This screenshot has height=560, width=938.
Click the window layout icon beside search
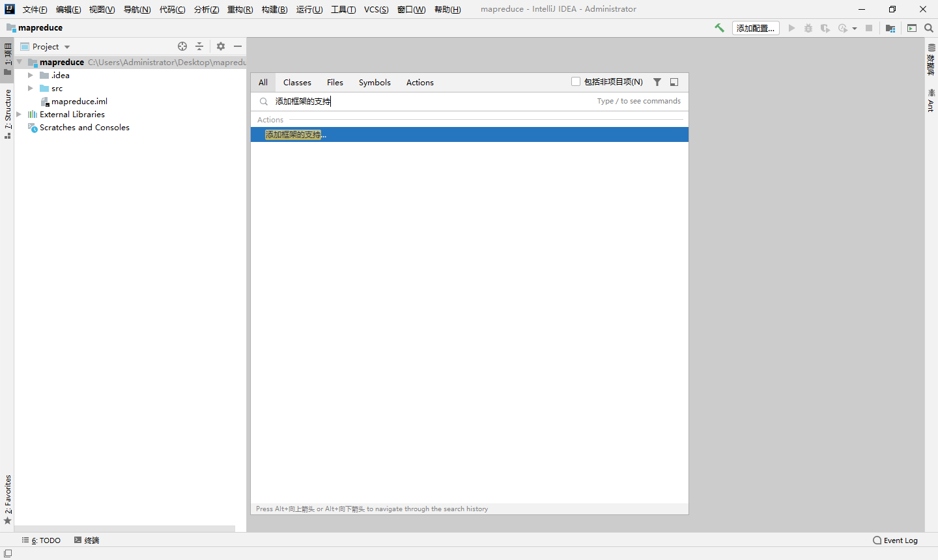912,28
